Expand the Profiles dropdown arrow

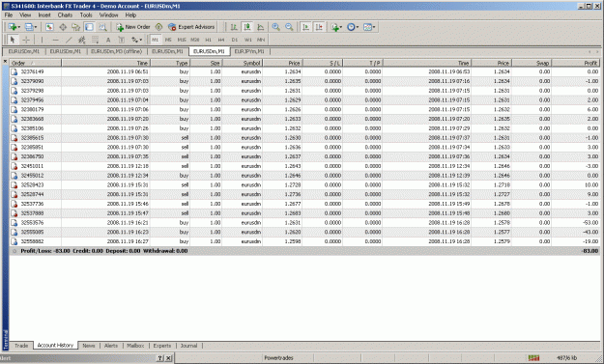[36, 27]
